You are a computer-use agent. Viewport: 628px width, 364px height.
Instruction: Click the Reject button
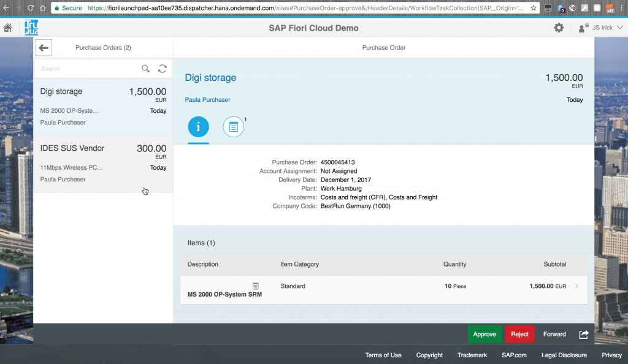pos(519,334)
